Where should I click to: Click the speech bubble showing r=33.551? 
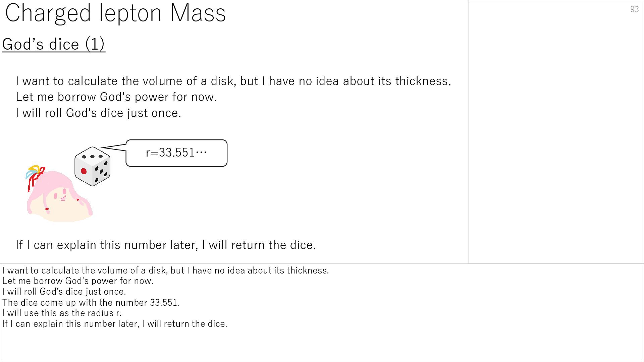point(176,153)
